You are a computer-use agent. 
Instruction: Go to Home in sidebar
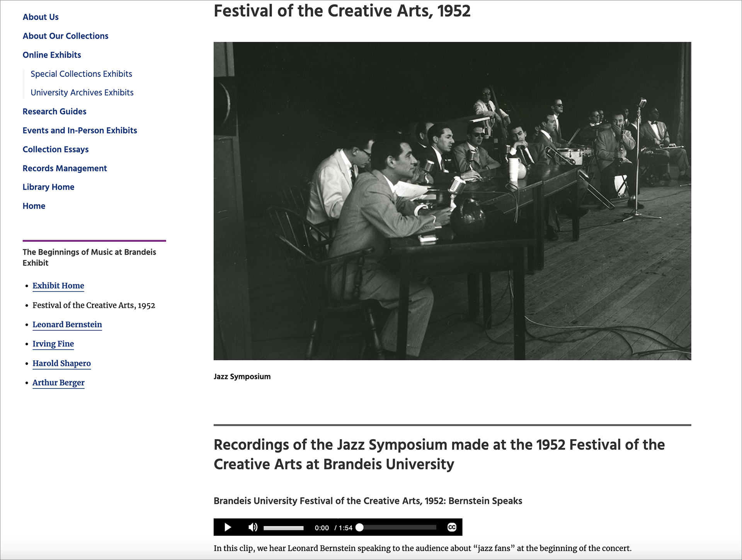click(x=34, y=206)
